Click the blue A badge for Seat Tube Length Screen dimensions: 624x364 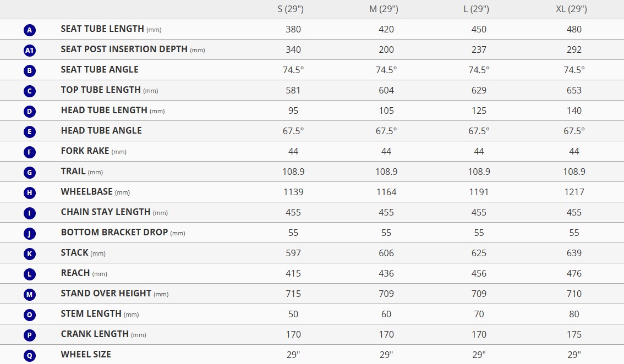[x=30, y=30]
